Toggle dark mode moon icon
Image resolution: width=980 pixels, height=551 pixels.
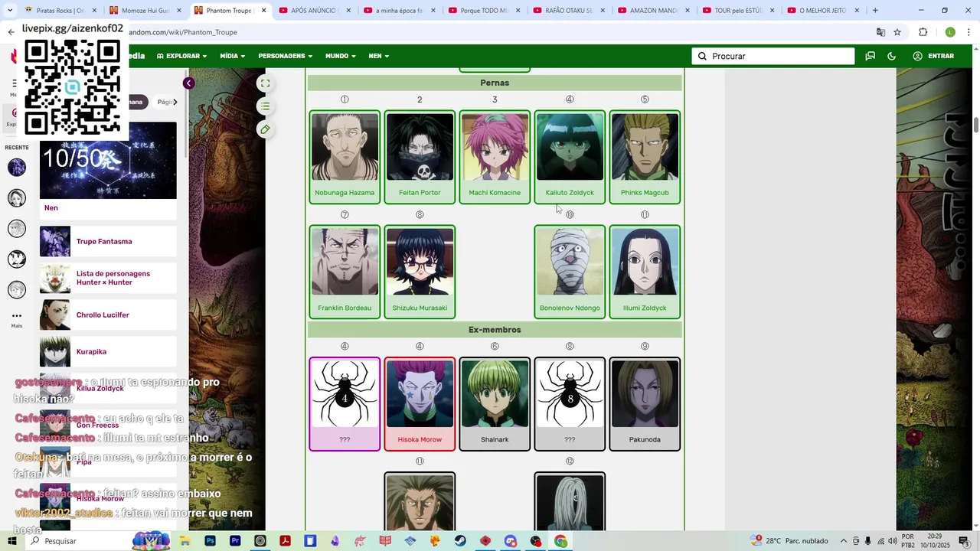tap(891, 56)
